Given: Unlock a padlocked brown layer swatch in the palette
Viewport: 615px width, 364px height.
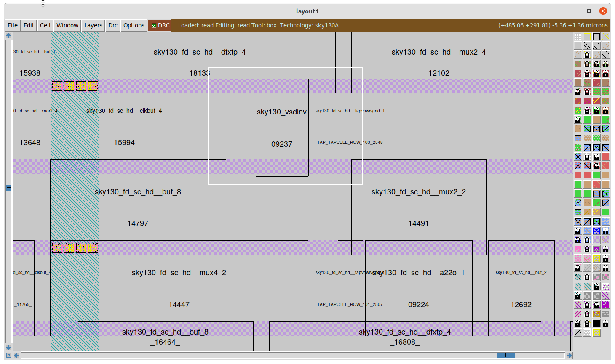Looking at the screenshot, I should tap(605, 111).
